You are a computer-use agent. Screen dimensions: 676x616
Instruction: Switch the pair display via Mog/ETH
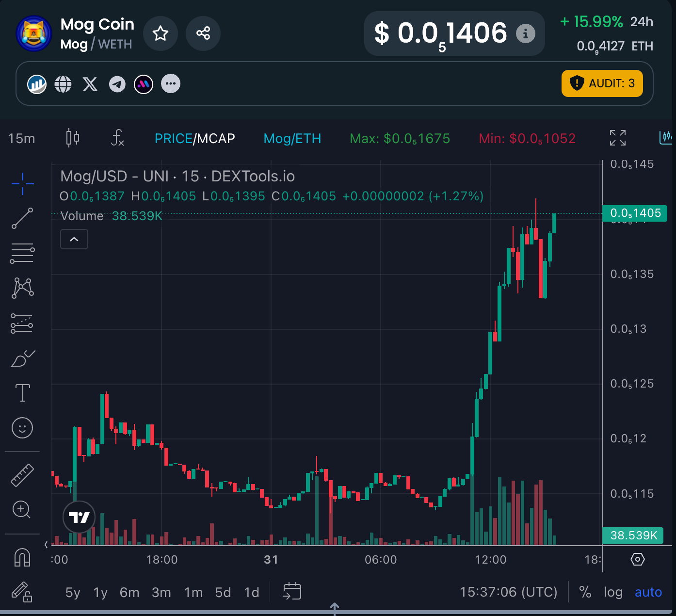tap(292, 139)
